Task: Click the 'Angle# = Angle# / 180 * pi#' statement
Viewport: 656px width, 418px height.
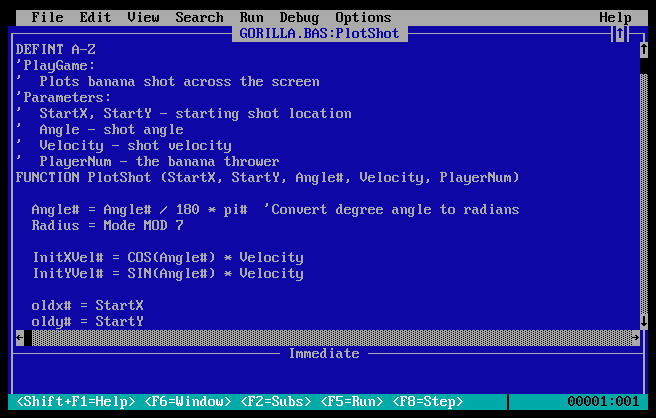Action: [139, 209]
